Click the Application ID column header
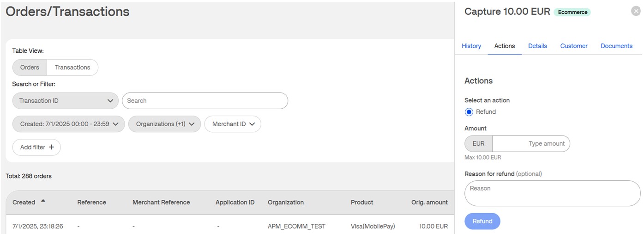The width and height of the screenshot is (644, 234). 235,203
